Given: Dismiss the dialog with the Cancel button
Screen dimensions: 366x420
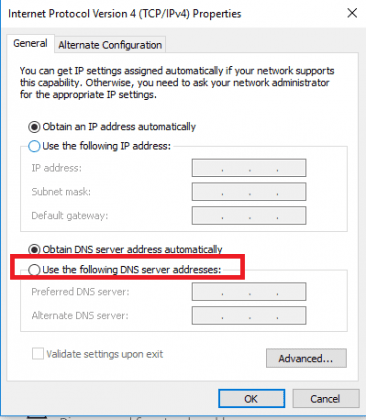Looking at the screenshot, I should 326,399.
